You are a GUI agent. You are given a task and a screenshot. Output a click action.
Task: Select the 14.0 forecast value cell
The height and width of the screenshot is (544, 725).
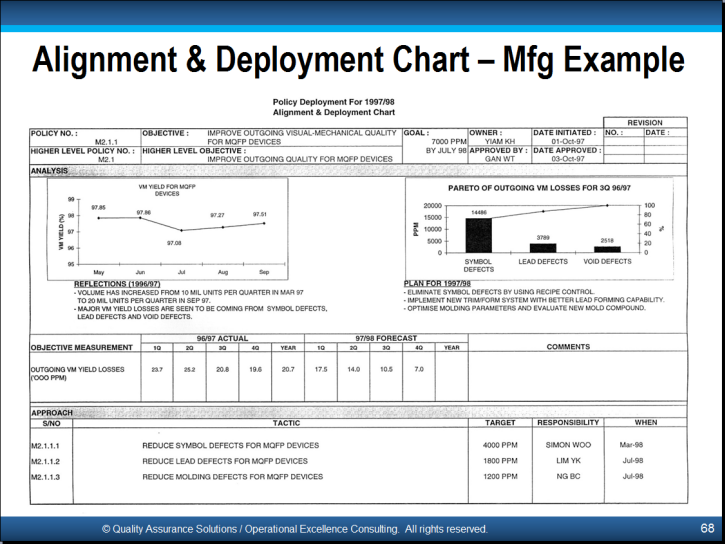[354, 369]
